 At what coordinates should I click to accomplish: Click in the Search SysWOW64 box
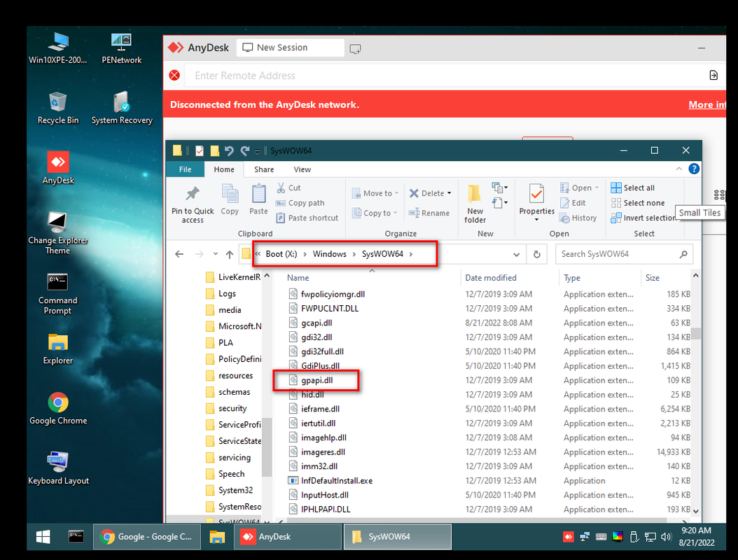pos(624,254)
